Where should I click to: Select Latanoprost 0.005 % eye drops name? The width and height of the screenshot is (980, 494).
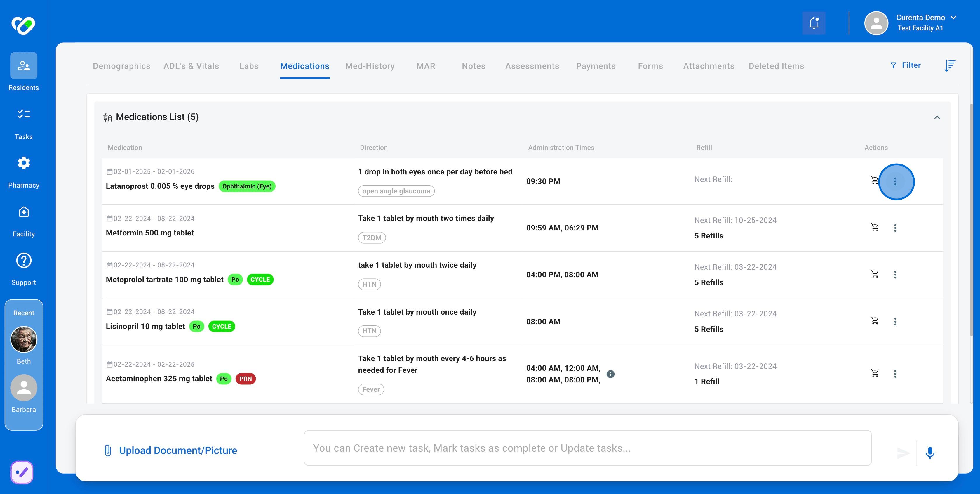(160, 186)
